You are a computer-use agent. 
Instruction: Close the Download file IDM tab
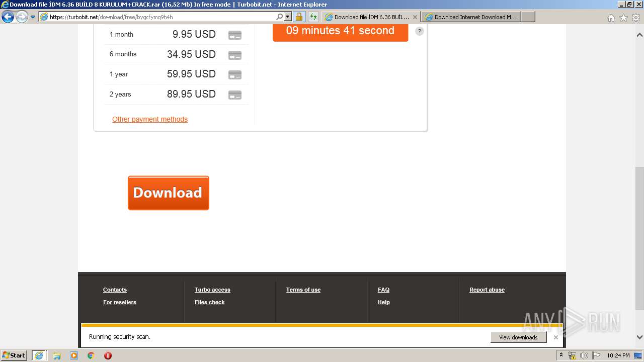[x=415, y=17]
